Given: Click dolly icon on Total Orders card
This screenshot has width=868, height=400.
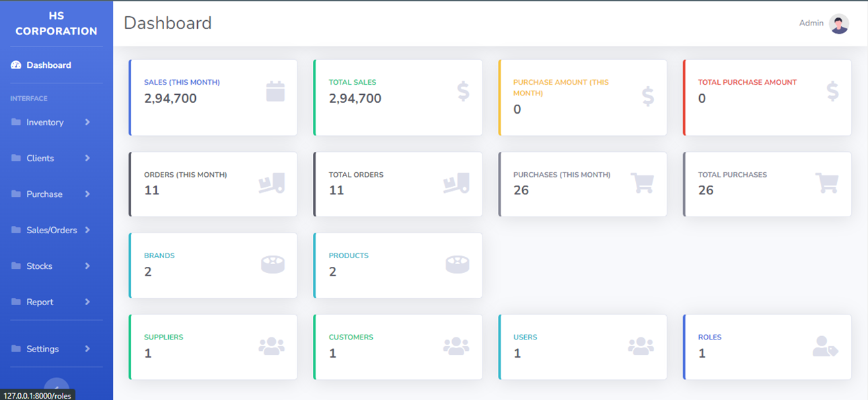Looking at the screenshot, I should click(456, 184).
